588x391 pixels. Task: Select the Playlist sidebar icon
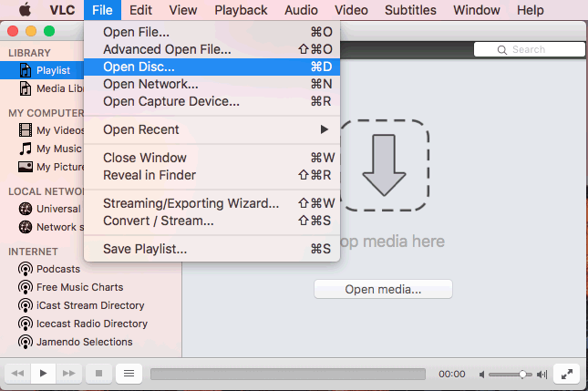pyautogui.click(x=26, y=70)
